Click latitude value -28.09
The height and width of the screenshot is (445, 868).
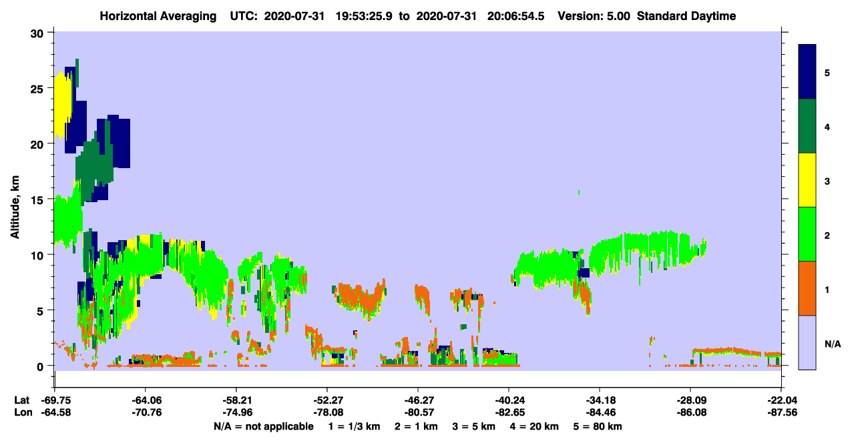coord(690,400)
